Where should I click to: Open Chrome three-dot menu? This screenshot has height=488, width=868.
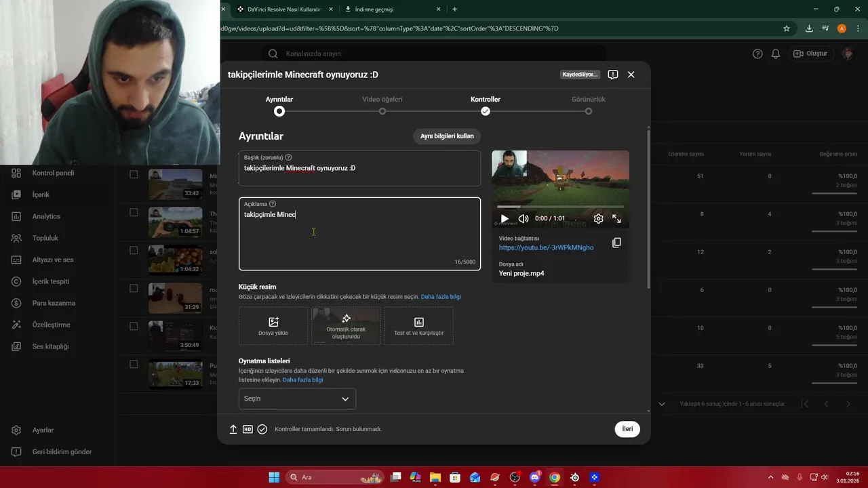point(858,28)
